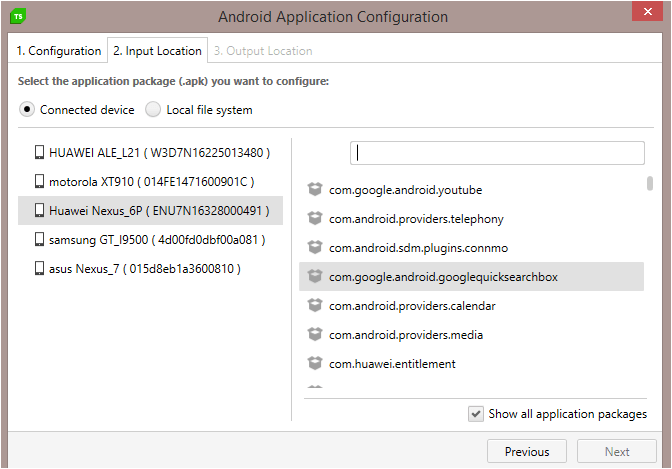
Task: Click the phone icon beside samsung GT_I9500
Action: click(x=39, y=240)
